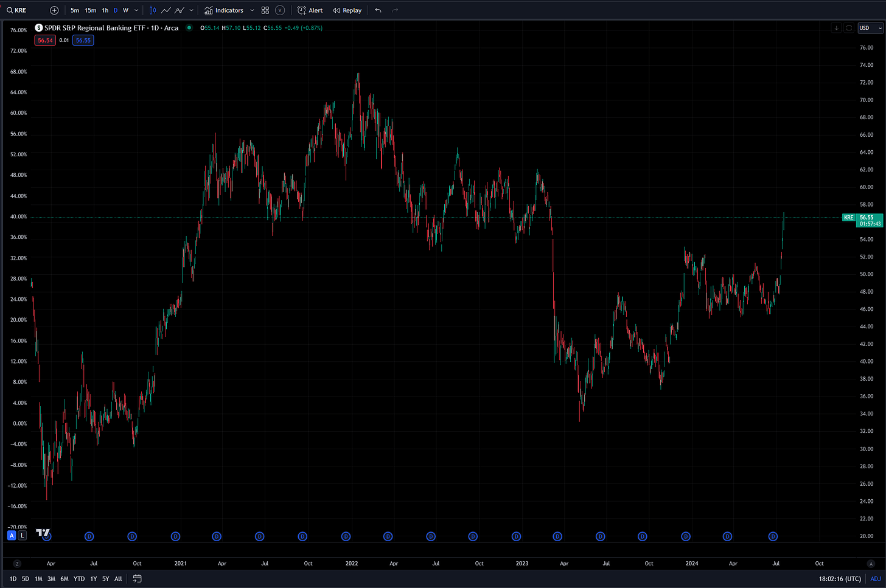Click the blue 56.55 buy price button
The image size is (886, 588).
[x=83, y=40]
